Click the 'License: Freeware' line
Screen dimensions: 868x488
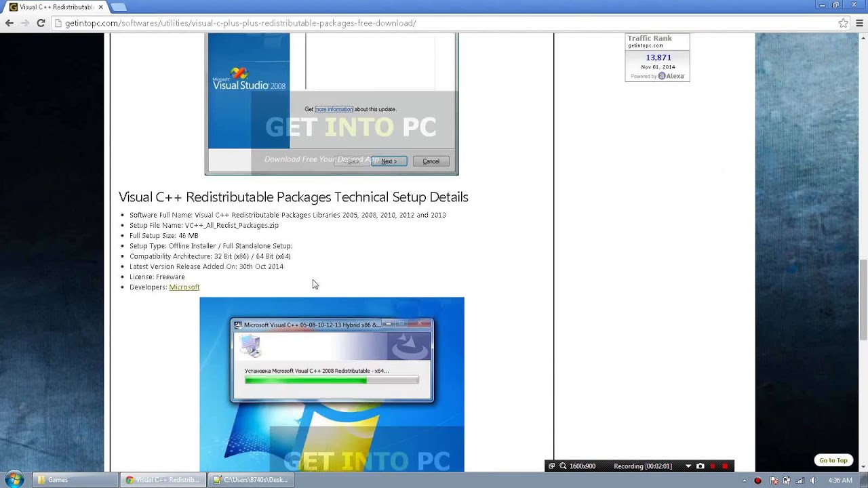coord(157,277)
